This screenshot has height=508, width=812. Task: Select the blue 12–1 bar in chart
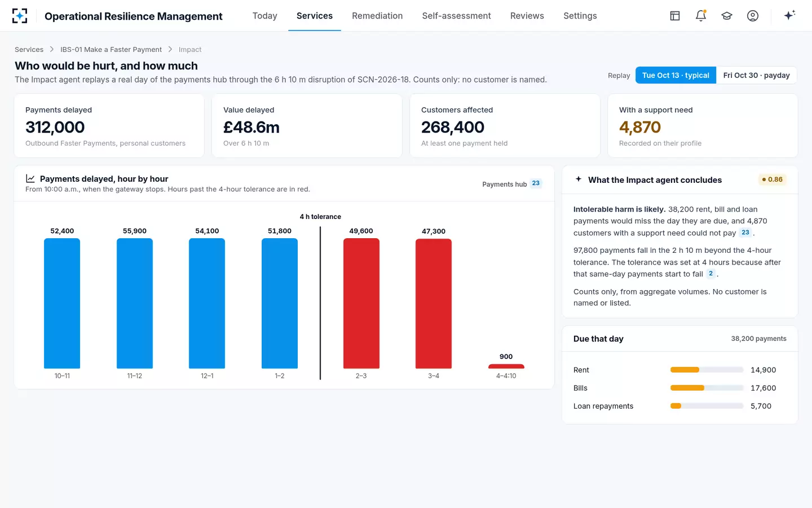[207, 303]
